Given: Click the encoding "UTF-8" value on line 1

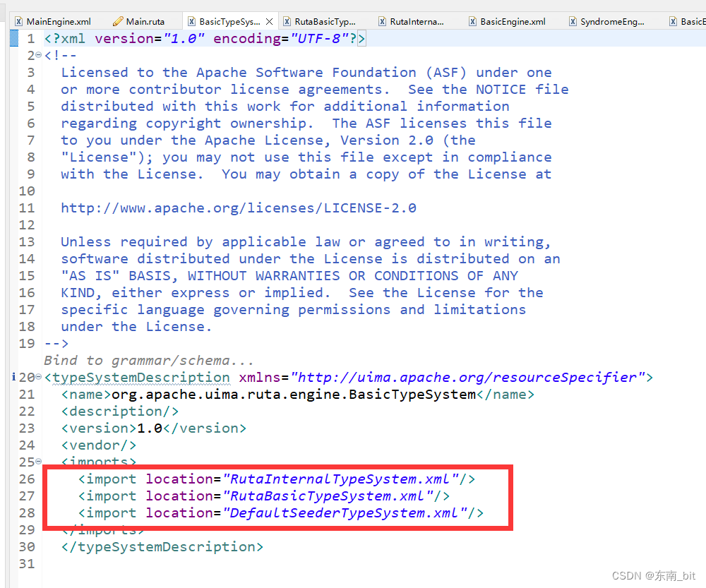Looking at the screenshot, I should point(320,39).
